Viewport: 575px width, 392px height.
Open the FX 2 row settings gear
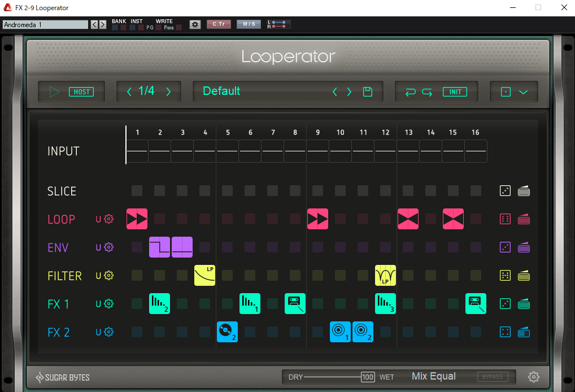(x=108, y=332)
